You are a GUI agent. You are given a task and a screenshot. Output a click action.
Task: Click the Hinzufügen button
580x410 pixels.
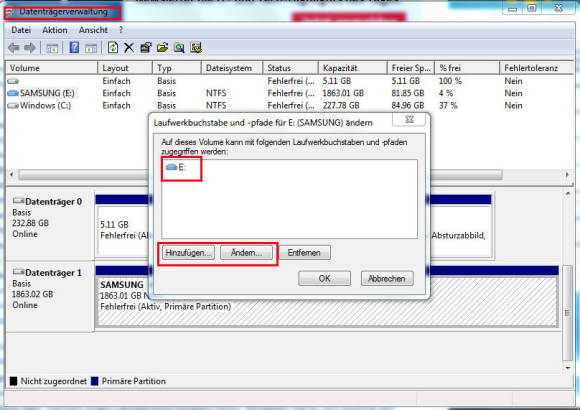click(188, 253)
